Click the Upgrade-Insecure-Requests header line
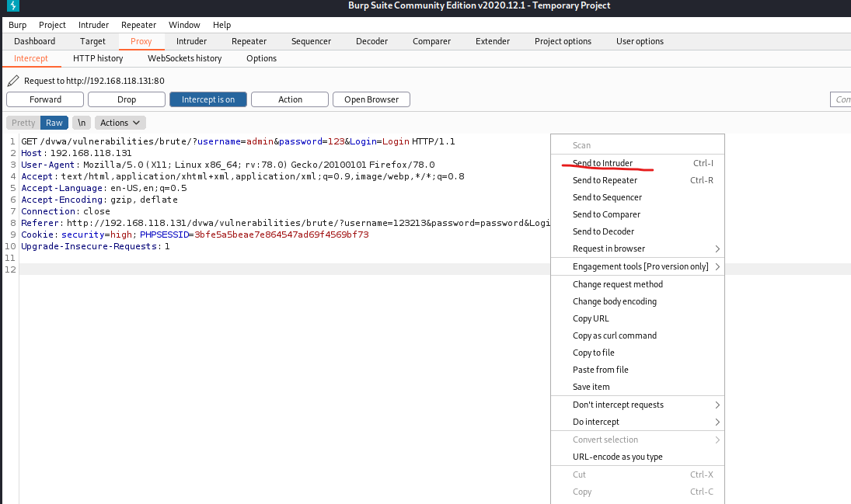Image resolution: width=851 pixels, height=504 pixels. (x=96, y=246)
